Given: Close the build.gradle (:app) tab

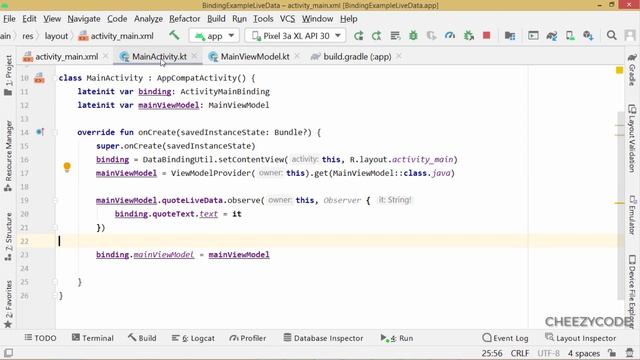Looking at the screenshot, I should pyautogui.click(x=399, y=56).
